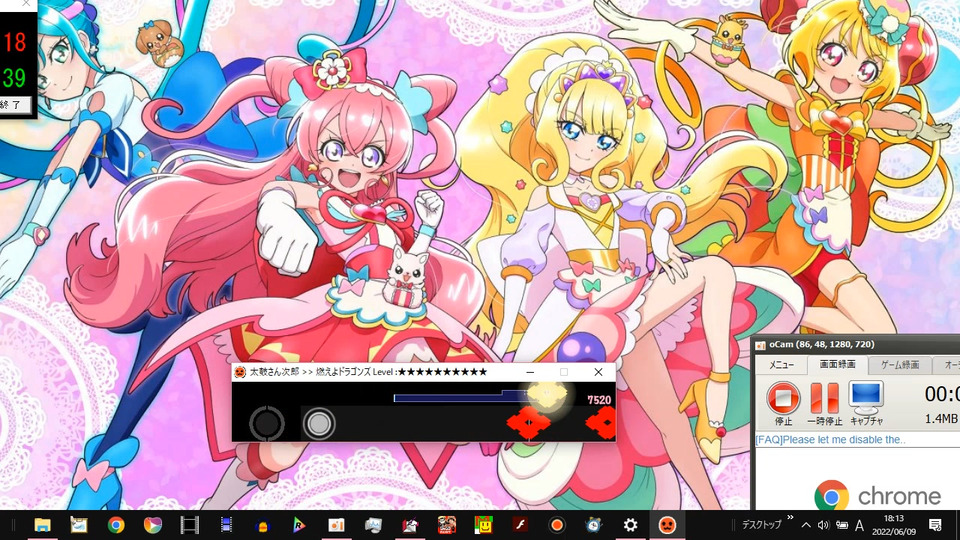Click the 太鼓さん次郎 window title icon
The image size is (960, 540).
pyautogui.click(x=240, y=372)
